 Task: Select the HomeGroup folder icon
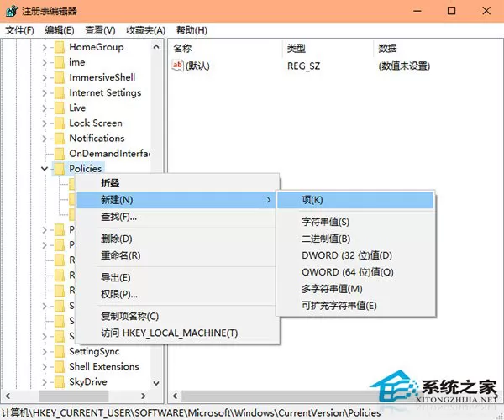point(60,47)
